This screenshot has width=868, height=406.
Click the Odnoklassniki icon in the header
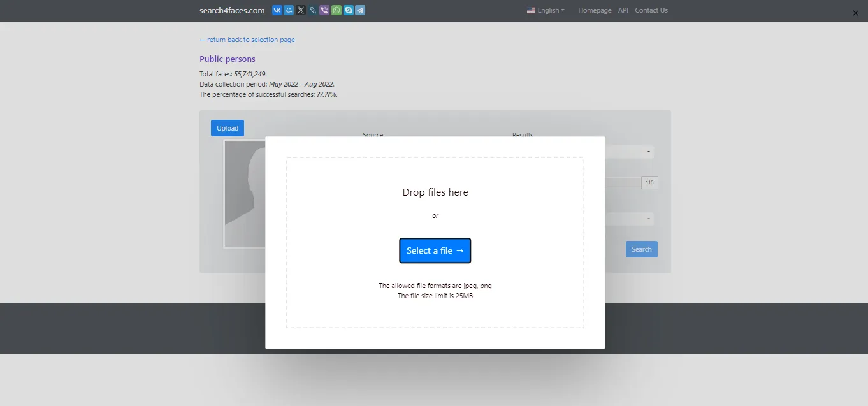coord(288,10)
